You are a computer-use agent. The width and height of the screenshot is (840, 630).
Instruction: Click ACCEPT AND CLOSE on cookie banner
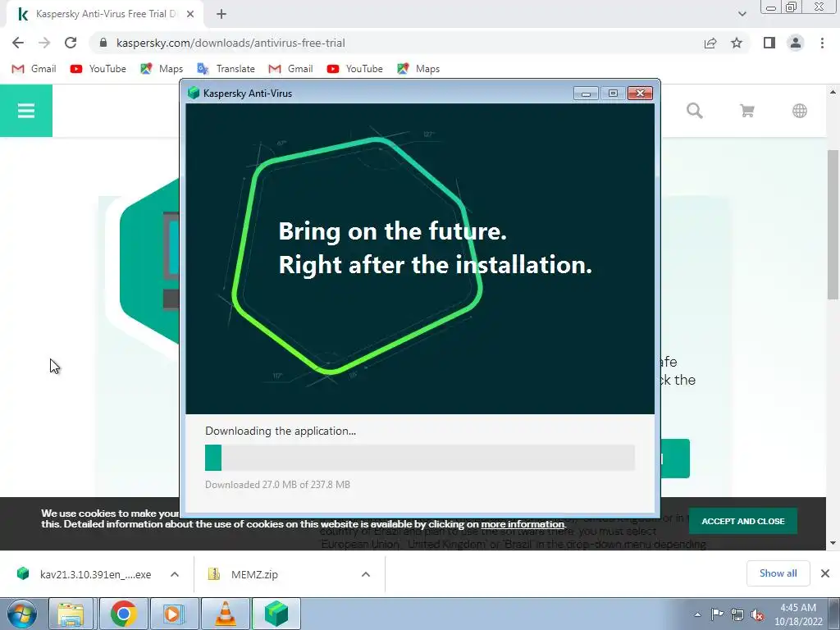pyautogui.click(x=743, y=521)
